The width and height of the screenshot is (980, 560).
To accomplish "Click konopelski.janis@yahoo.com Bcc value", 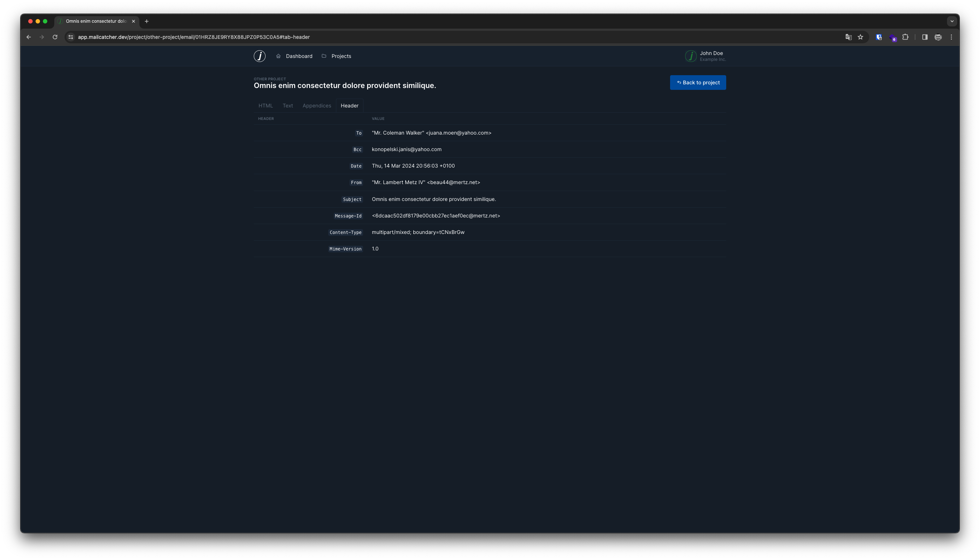I will click(x=406, y=149).
